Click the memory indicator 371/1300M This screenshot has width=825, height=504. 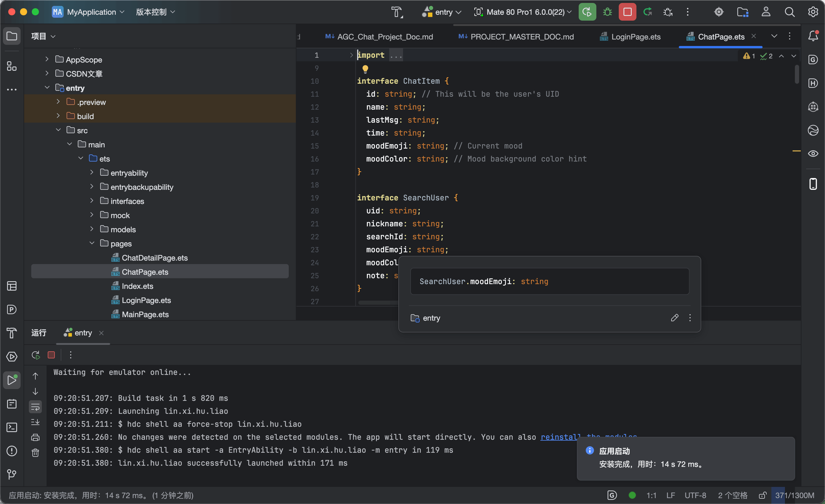[795, 495]
